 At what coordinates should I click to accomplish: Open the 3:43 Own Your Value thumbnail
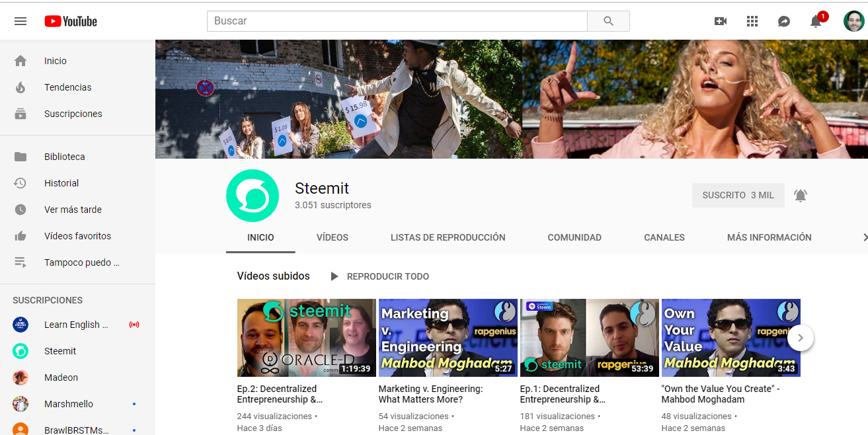(731, 338)
